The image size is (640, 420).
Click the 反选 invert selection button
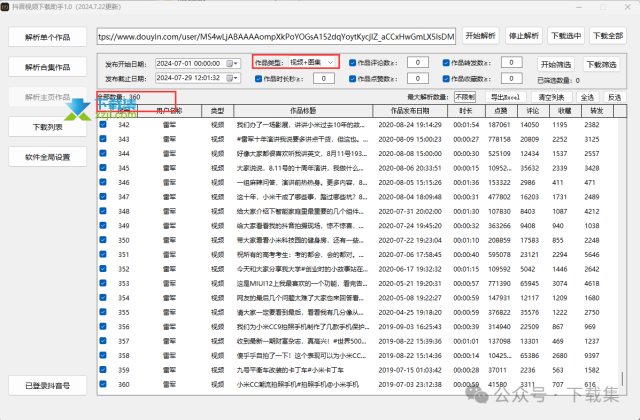[x=613, y=98]
